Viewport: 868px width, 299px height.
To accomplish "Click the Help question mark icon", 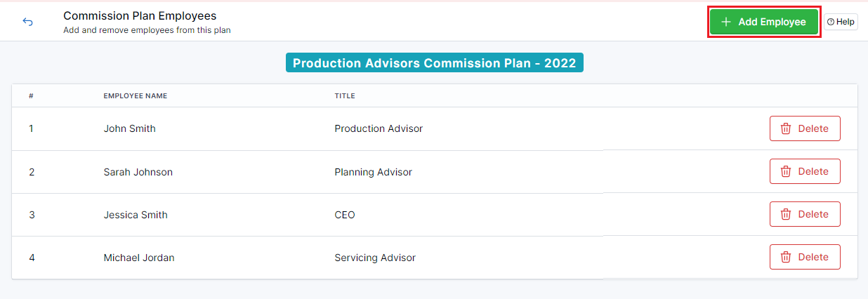I will click(x=831, y=22).
